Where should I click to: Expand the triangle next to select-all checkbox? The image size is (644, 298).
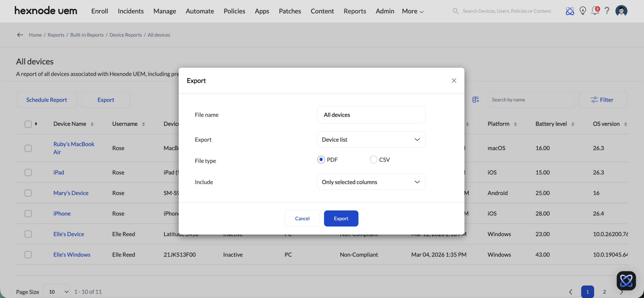[36, 124]
